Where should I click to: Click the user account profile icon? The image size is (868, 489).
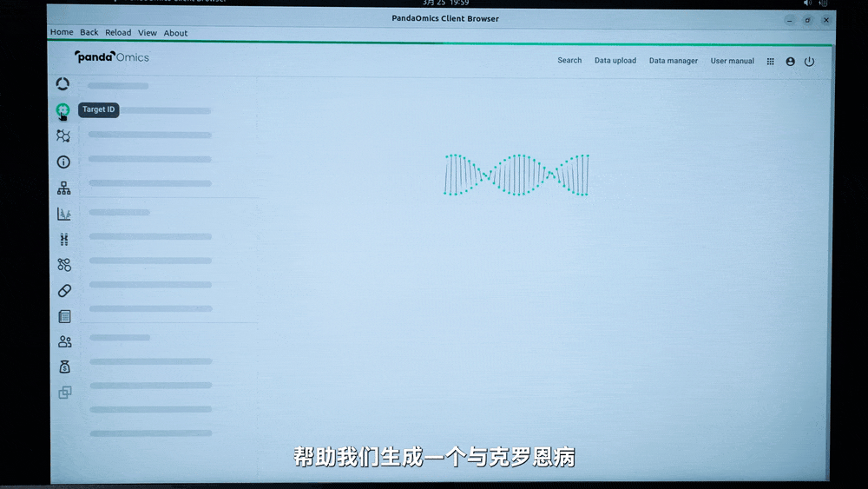790,62
